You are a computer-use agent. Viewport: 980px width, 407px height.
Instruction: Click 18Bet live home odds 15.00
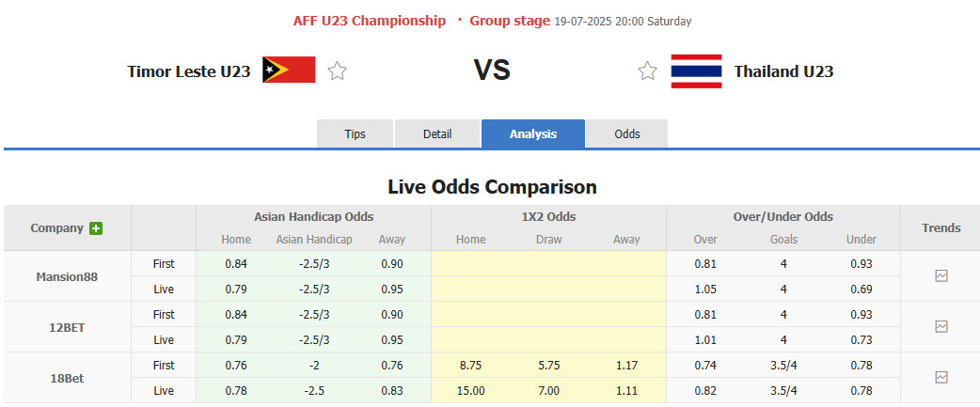[x=470, y=390]
